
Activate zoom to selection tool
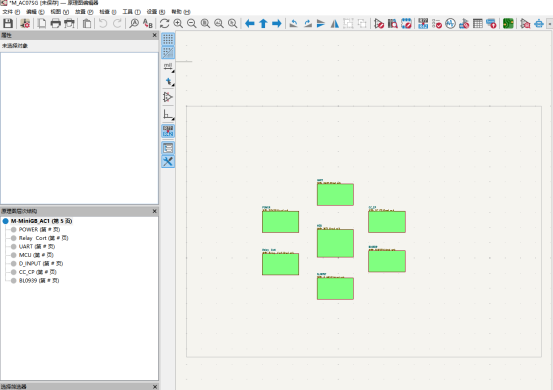click(232, 24)
